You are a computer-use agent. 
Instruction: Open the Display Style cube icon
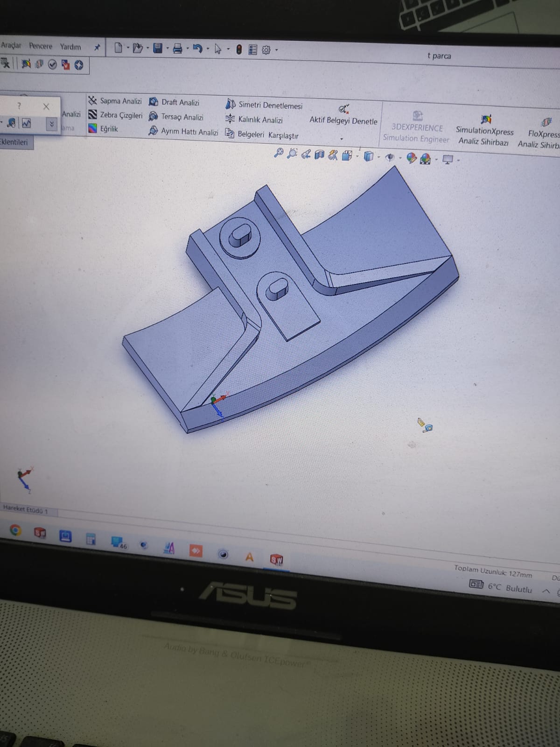(x=368, y=156)
